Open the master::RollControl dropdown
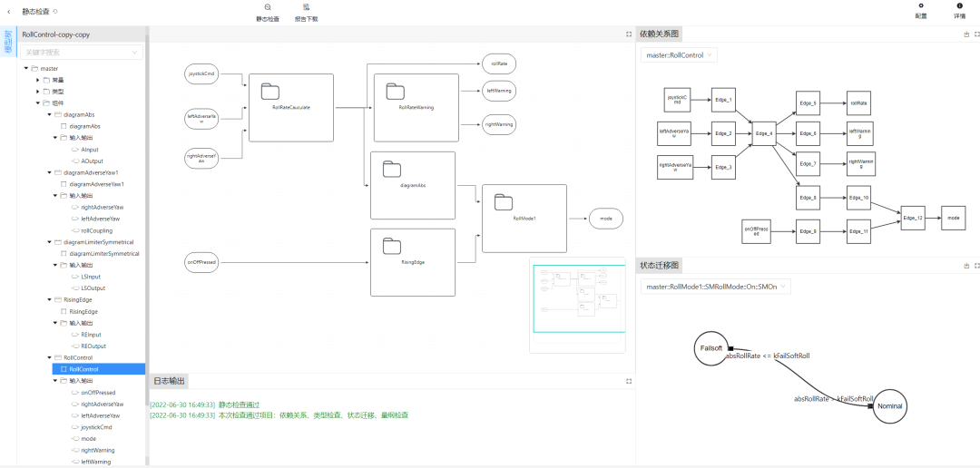The width and height of the screenshot is (980, 468). (679, 55)
